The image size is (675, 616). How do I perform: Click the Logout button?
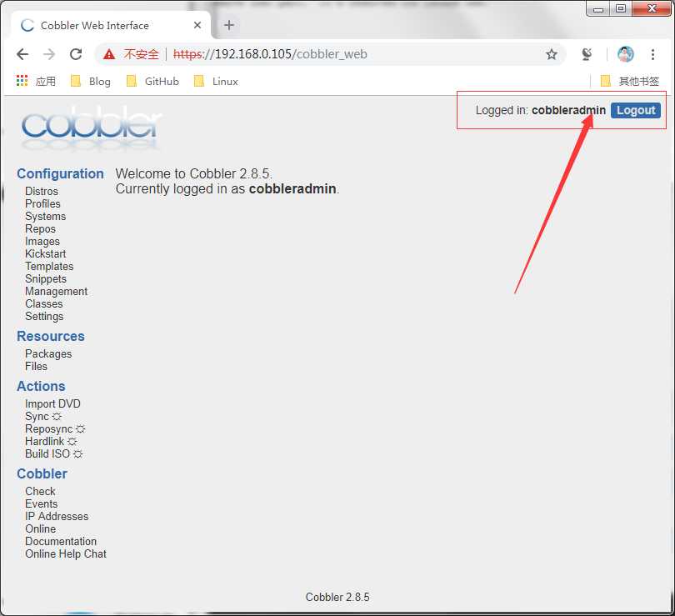635,110
